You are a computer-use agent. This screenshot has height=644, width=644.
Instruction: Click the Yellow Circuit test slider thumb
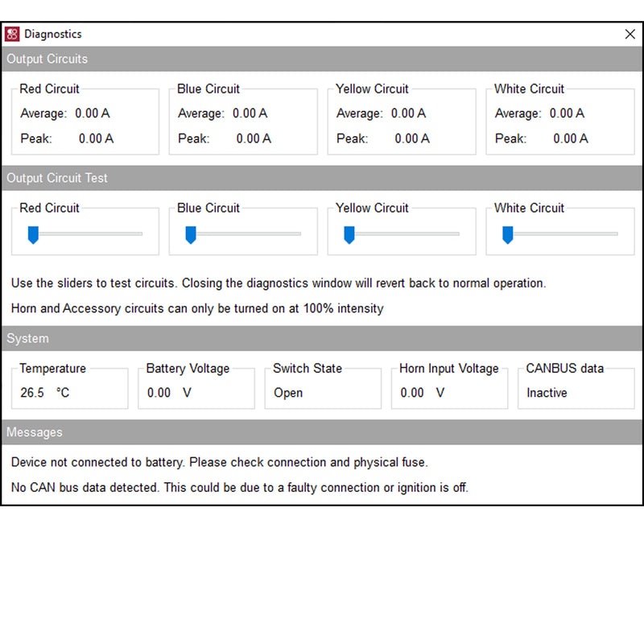[349, 234]
